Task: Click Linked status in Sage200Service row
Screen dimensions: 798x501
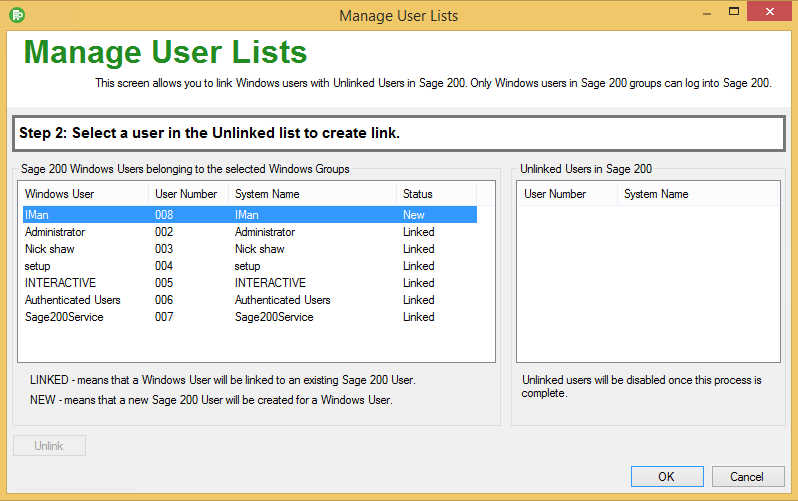Action: [419, 317]
